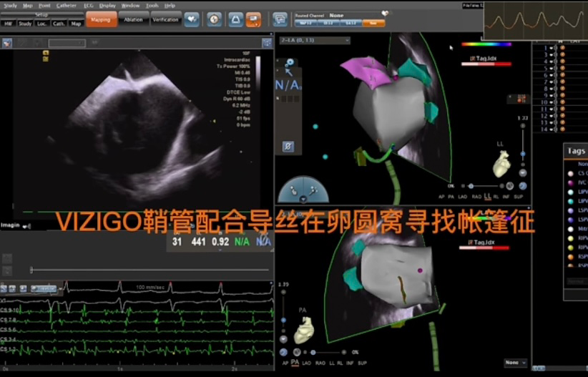The image size is (588, 377).
Task: Select LAO view in the lower map
Action: pos(306,363)
